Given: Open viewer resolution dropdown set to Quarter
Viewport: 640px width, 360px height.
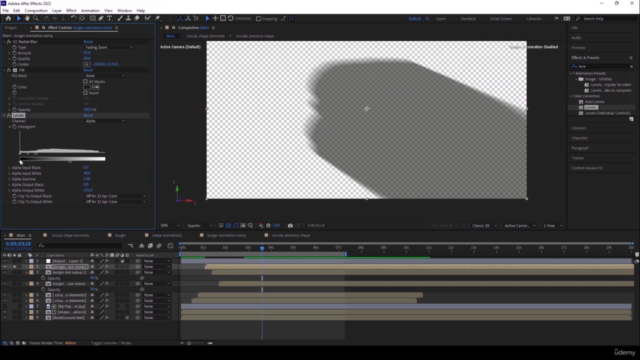Looking at the screenshot, I should (x=199, y=225).
